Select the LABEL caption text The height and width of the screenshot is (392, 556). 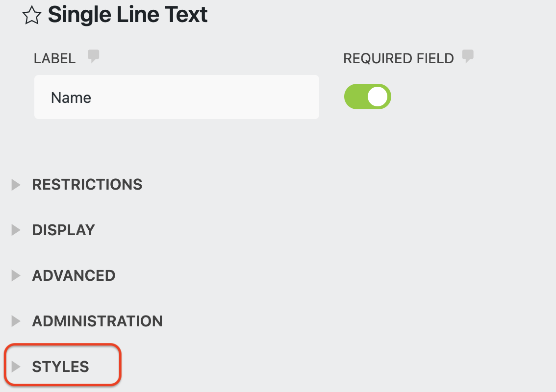(x=54, y=58)
